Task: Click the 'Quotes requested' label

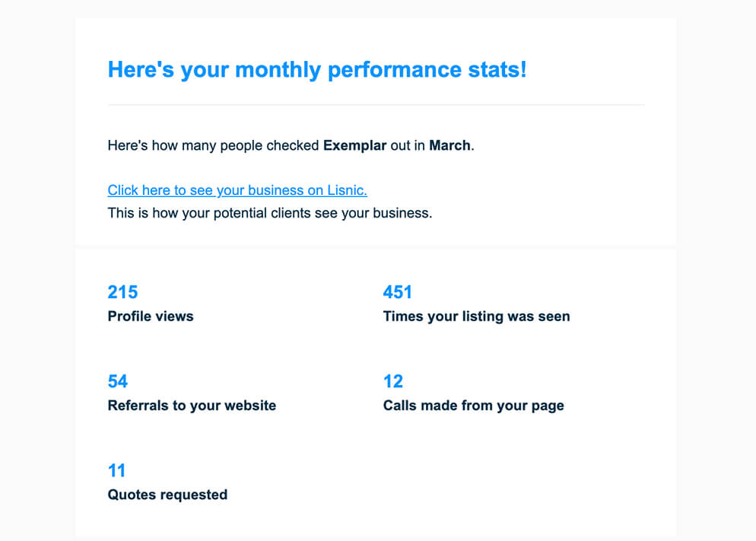Action: click(167, 495)
